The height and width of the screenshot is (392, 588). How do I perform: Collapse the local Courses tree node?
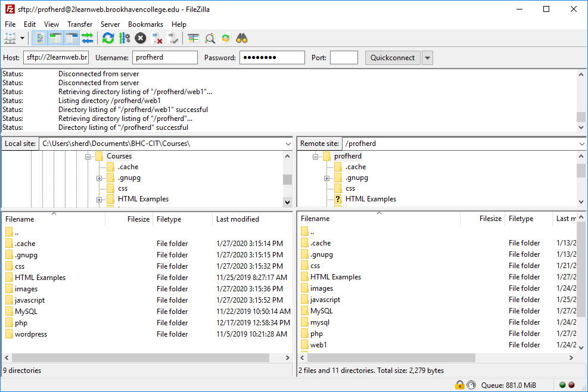pos(88,157)
